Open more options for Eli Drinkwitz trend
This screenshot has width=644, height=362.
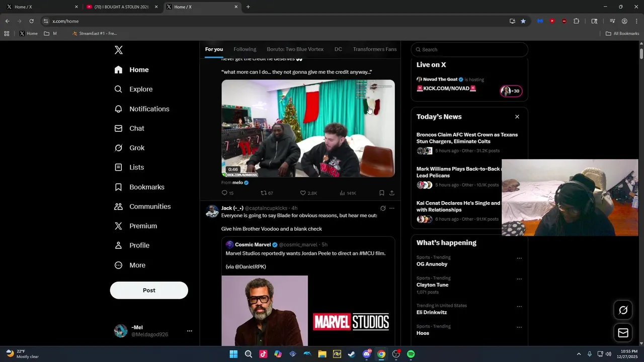(x=519, y=307)
